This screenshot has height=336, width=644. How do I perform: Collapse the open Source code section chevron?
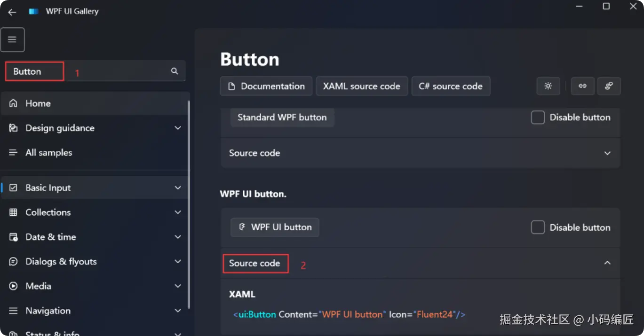(607, 263)
